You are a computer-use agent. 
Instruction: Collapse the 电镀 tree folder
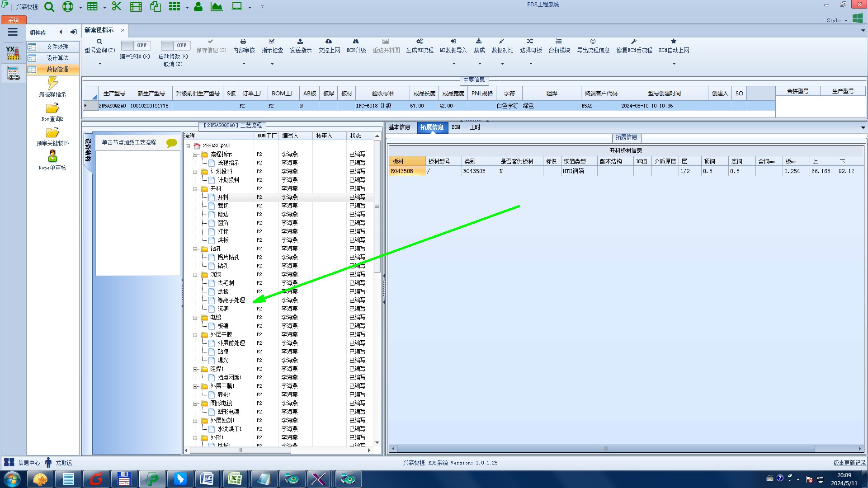(195, 318)
